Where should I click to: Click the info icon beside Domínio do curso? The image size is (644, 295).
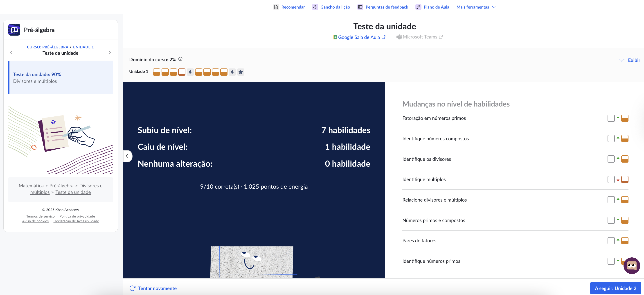[x=180, y=59]
